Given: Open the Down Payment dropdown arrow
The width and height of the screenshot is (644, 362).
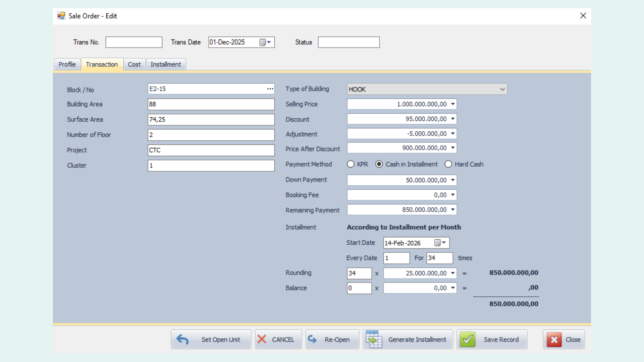Looking at the screenshot, I should (x=453, y=180).
